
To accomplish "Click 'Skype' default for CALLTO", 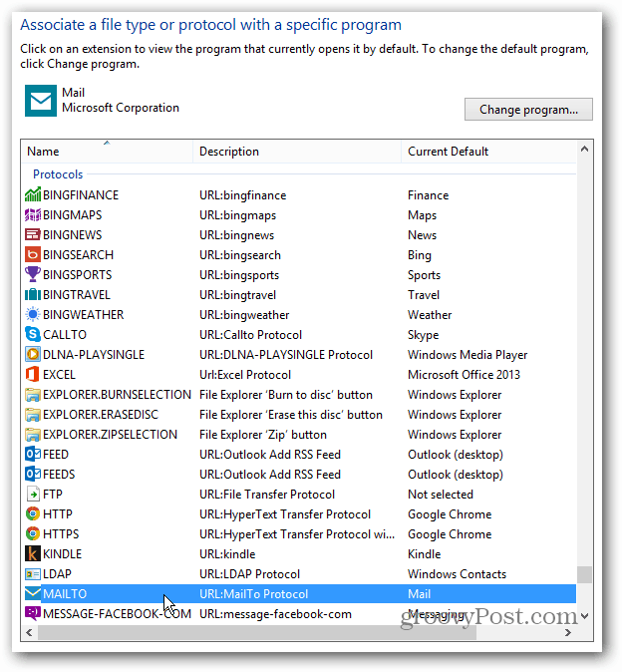I will 424,335.
